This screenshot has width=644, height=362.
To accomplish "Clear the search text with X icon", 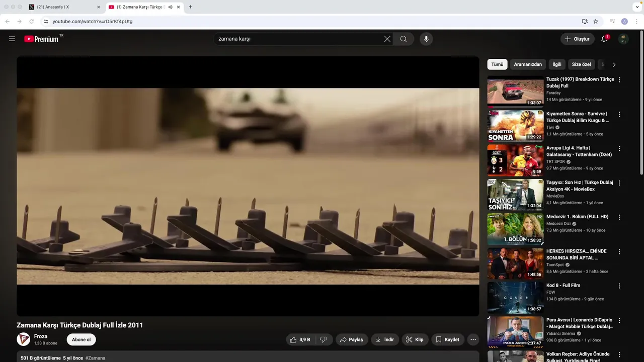I will (387, 39).
